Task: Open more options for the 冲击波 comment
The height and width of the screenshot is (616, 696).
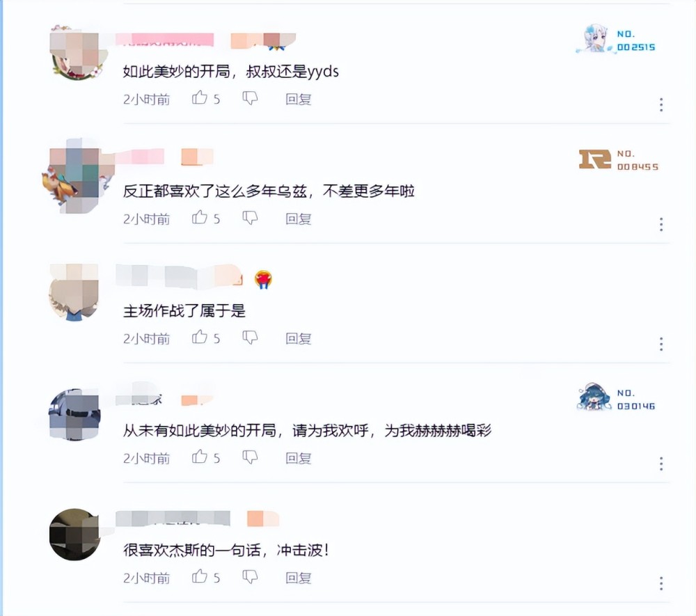Action: click(661, 583)
